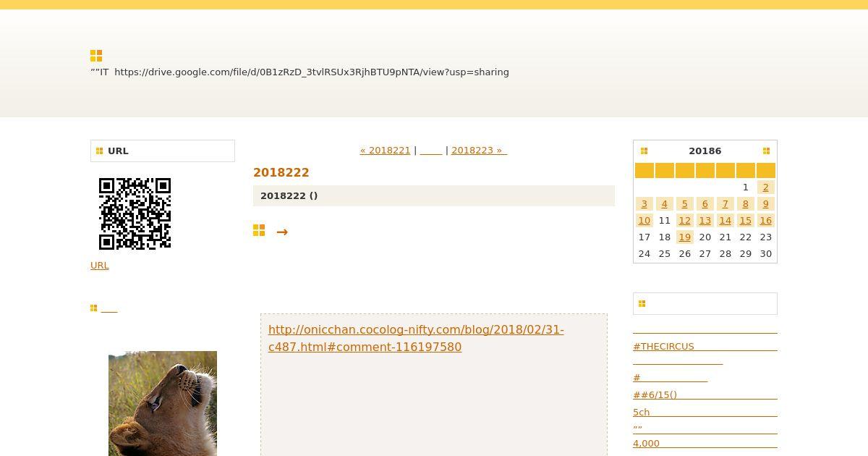Open the ##6/15() sidebar link
This screenshot has height=456, width=868.
tap(705, 395)
